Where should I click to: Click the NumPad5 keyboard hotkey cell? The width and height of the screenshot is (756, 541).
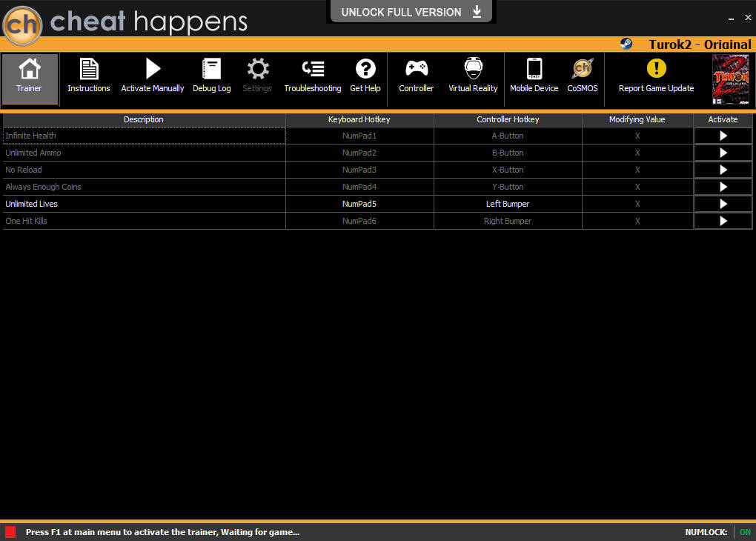point(359,204)
